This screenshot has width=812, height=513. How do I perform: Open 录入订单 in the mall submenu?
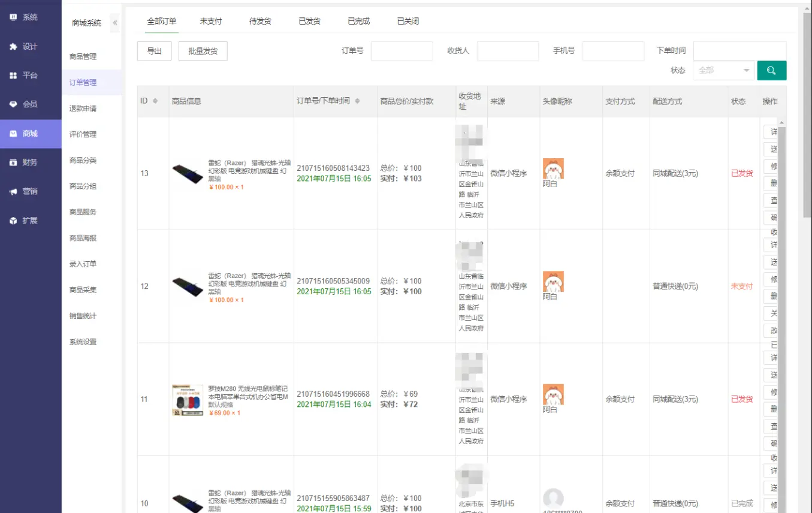point(83,264)
